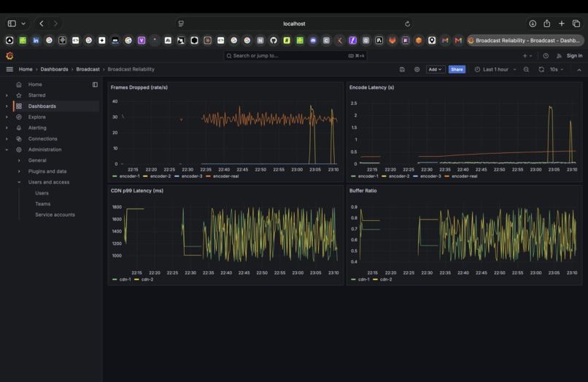Open Teams under Users and access

[43, 204]
